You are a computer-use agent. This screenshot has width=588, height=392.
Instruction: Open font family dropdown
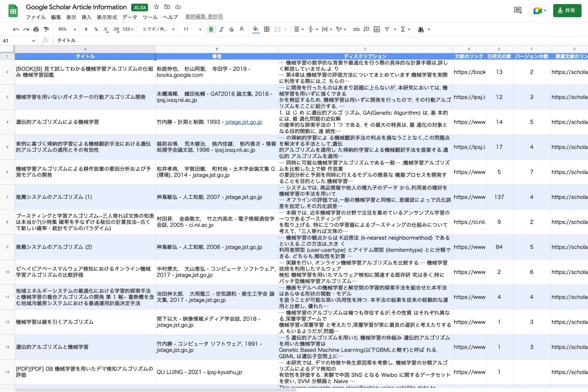coord(159,29)
